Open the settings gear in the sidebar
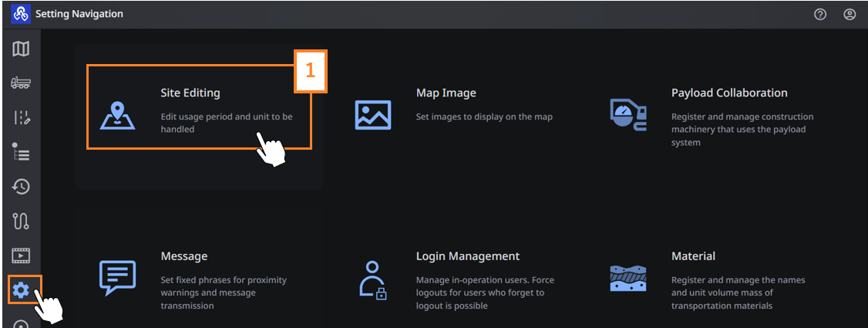 click(x=21, y=289)
